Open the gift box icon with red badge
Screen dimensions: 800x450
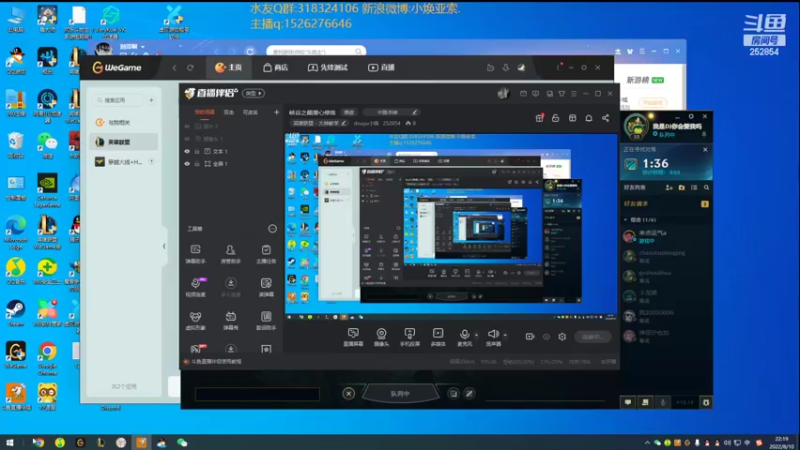(x=539, y=118)
